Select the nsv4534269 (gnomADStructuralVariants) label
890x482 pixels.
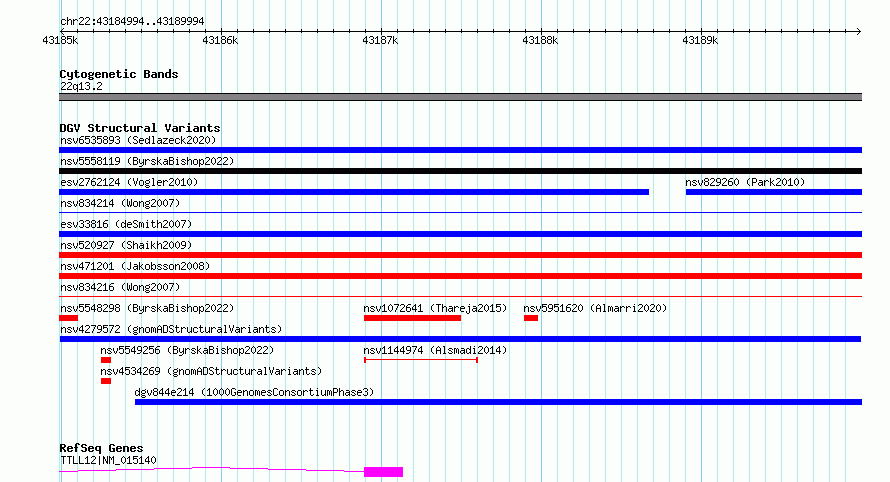click(211, 371)
